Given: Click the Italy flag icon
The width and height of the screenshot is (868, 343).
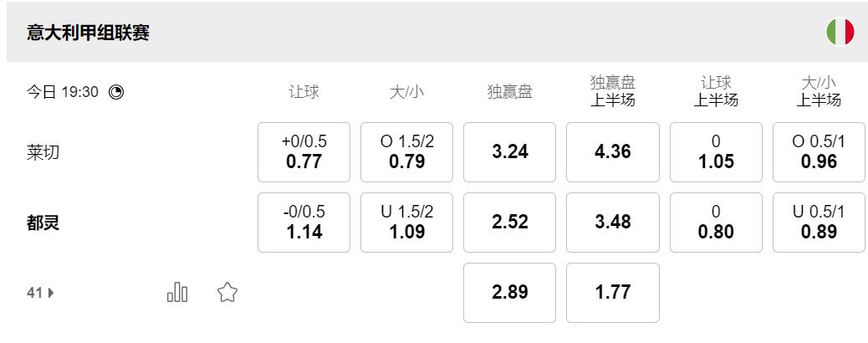Looking at the screenshot, I should (840, 33).
